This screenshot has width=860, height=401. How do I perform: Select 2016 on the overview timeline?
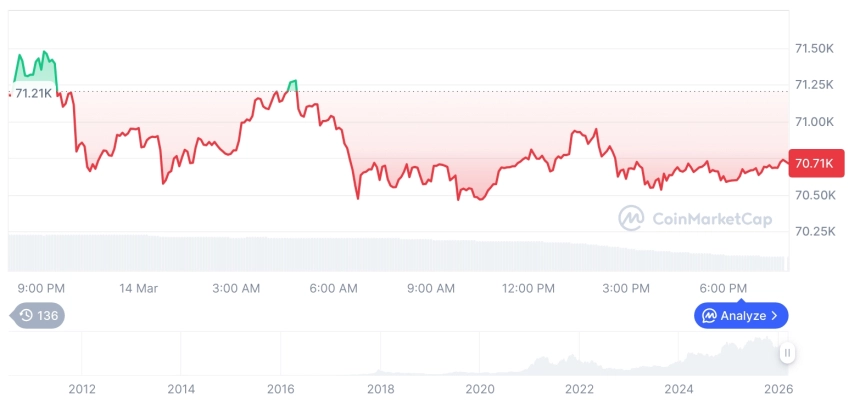click(x=281, y=389)
